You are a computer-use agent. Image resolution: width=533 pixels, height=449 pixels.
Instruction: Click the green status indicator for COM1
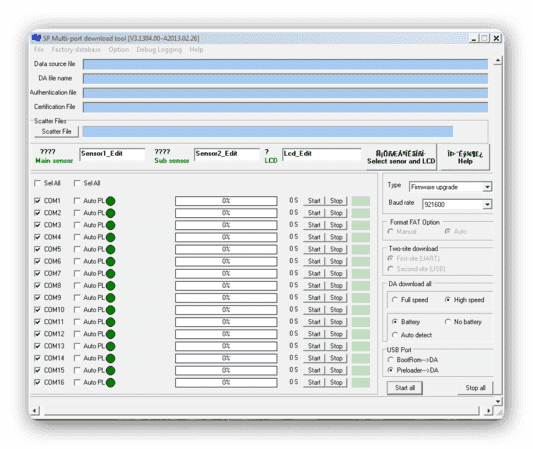tap(110, 201)
